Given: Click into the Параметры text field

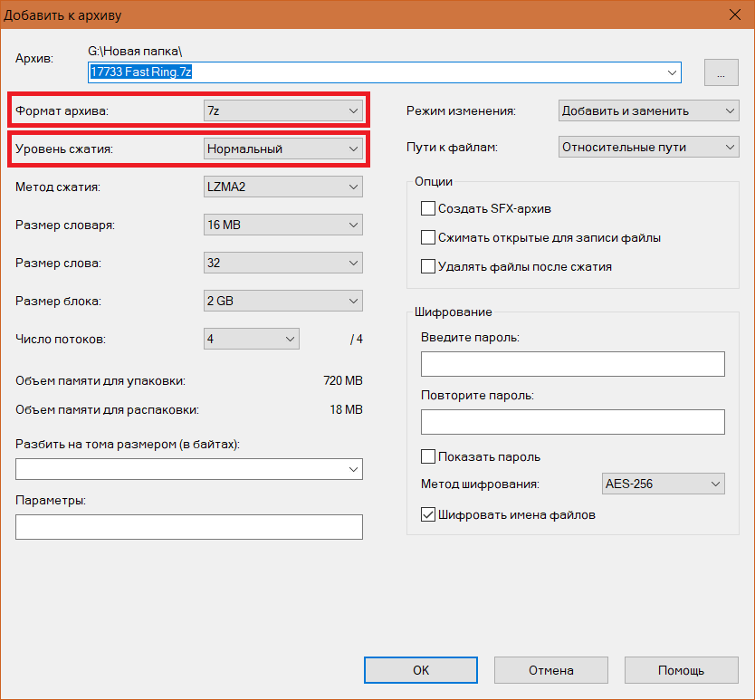Looking at the screenshot, I should 188,527.
